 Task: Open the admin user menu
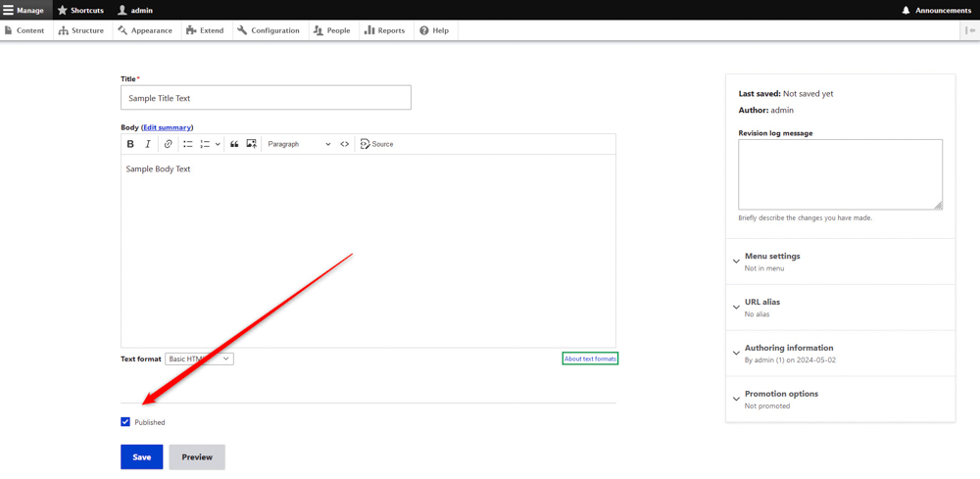(x=135, y=10)
